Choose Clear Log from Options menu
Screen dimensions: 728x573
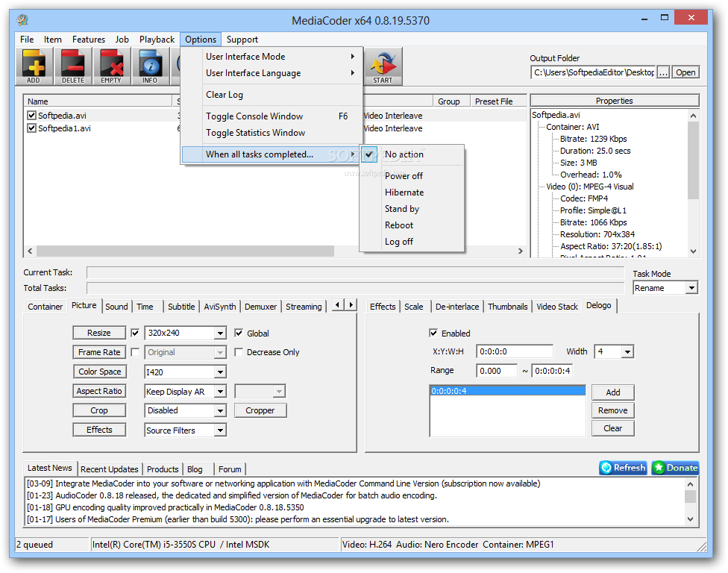pos(272,94)
